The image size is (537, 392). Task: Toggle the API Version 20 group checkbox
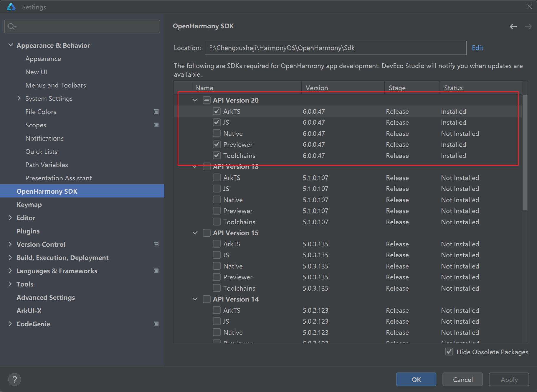coord(207,100)
